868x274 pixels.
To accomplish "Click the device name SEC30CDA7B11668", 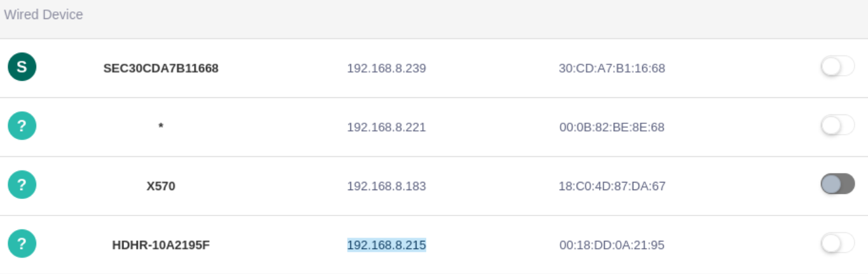I will click(x=161, y=68).
